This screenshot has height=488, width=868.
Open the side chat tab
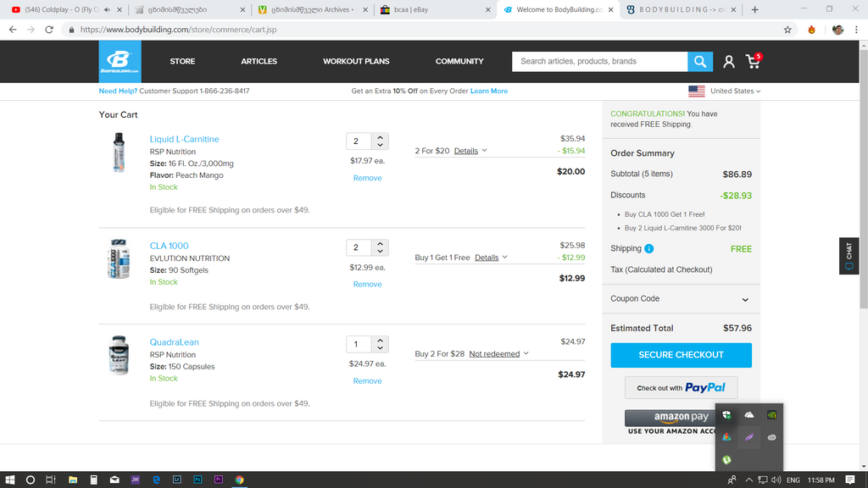click(849, 256)
